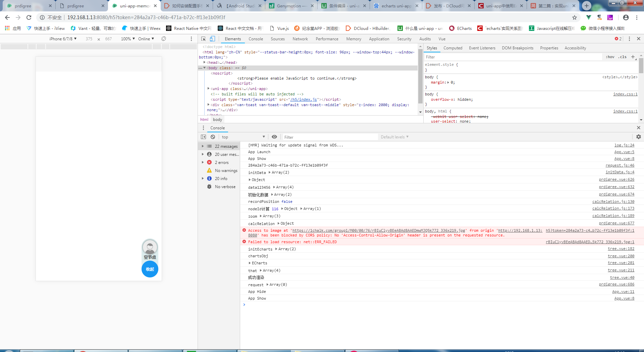Click the browser back arrow
The image size is (644, 352).
tap(7, 17)
